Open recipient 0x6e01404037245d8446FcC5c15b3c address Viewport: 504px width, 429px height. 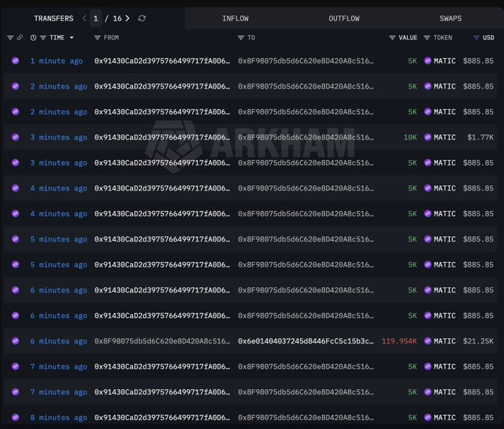(306, 341)
